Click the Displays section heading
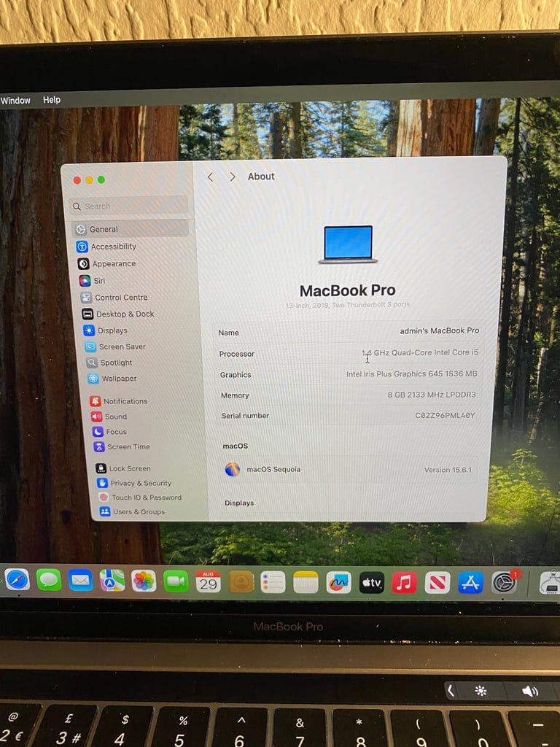Screen dimensions: 560x747 click(x=239, y=503)
